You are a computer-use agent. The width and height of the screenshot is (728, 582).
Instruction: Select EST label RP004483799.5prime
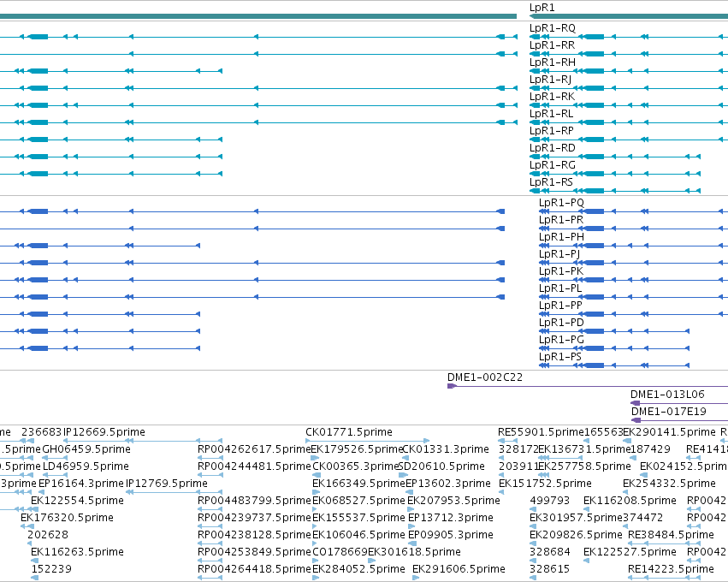tap(254, 502)
